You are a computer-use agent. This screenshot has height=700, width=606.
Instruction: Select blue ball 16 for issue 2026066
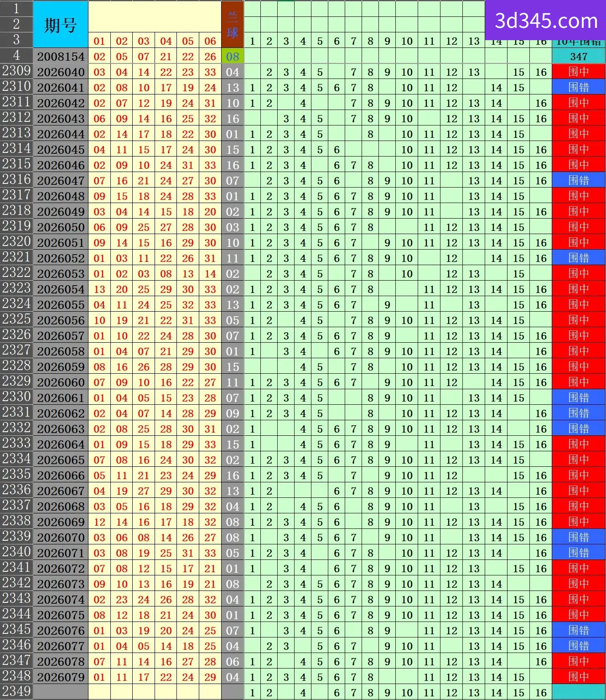233,475
